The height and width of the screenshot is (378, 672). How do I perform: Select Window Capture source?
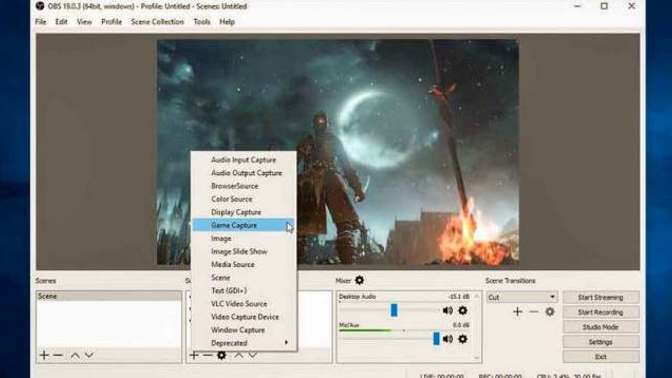243,330
